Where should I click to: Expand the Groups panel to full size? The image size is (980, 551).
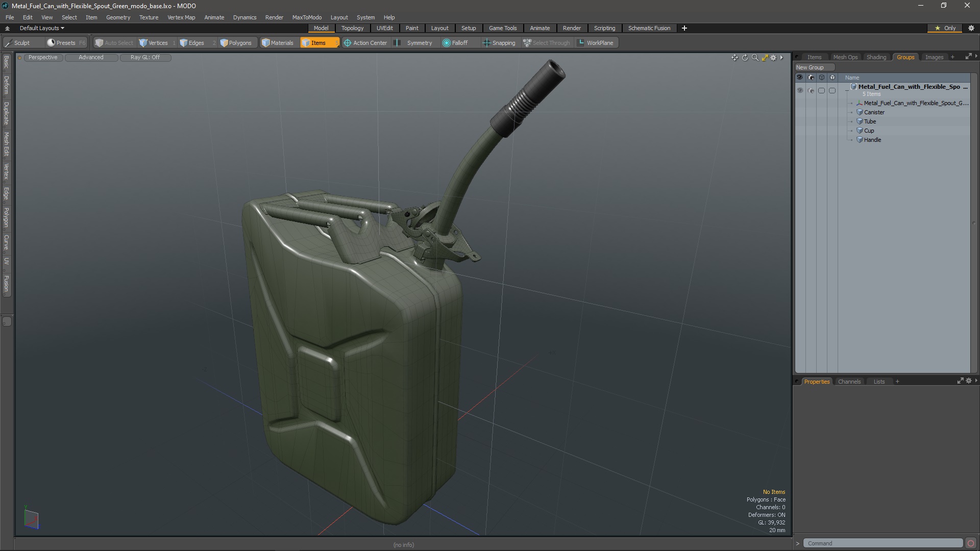pyautogui.click(x=968, y=57)
